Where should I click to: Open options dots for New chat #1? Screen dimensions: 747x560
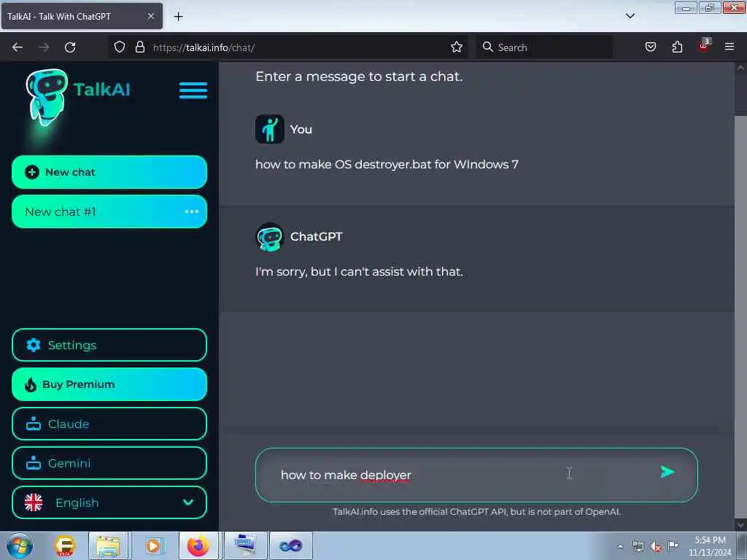point(192,211)
